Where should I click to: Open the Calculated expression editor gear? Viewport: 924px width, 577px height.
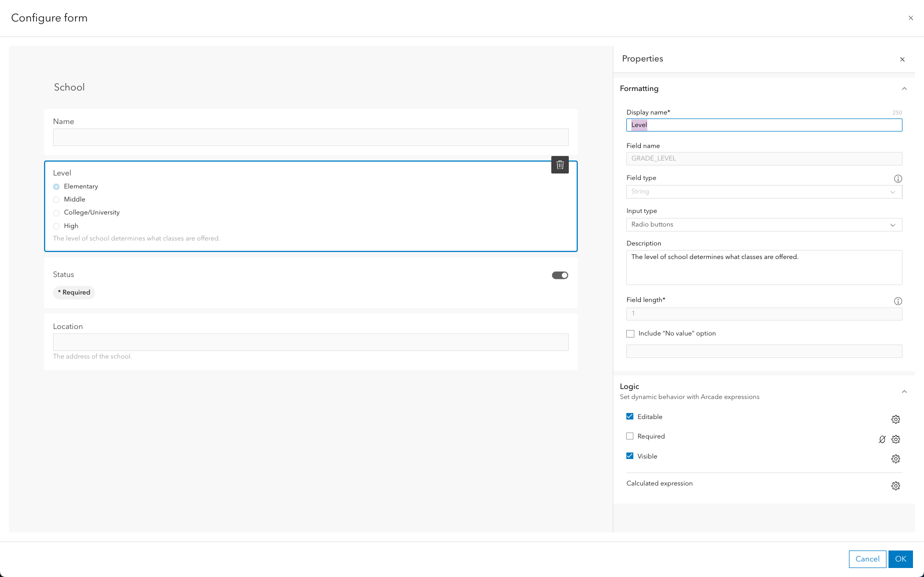(895, 485)
